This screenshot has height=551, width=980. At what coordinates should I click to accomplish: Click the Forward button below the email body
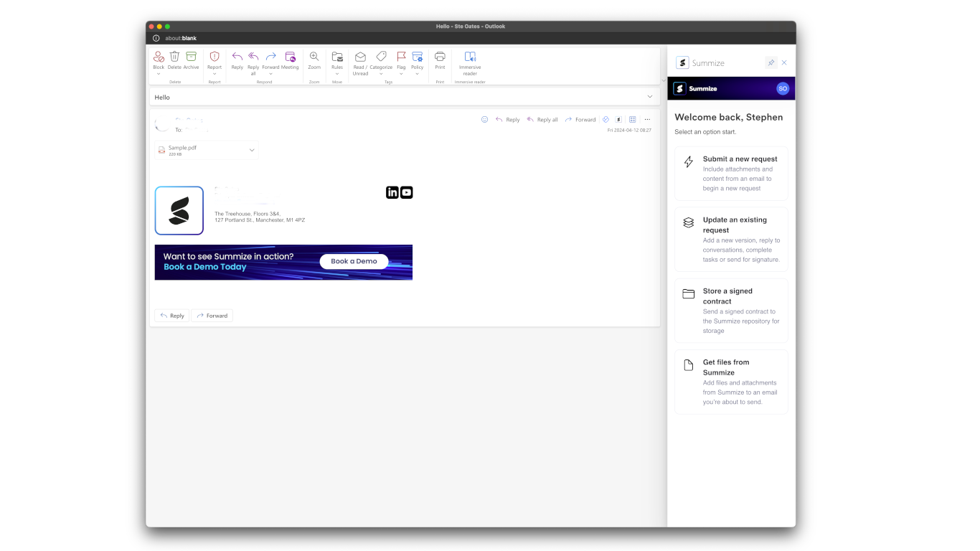(212, 316)
